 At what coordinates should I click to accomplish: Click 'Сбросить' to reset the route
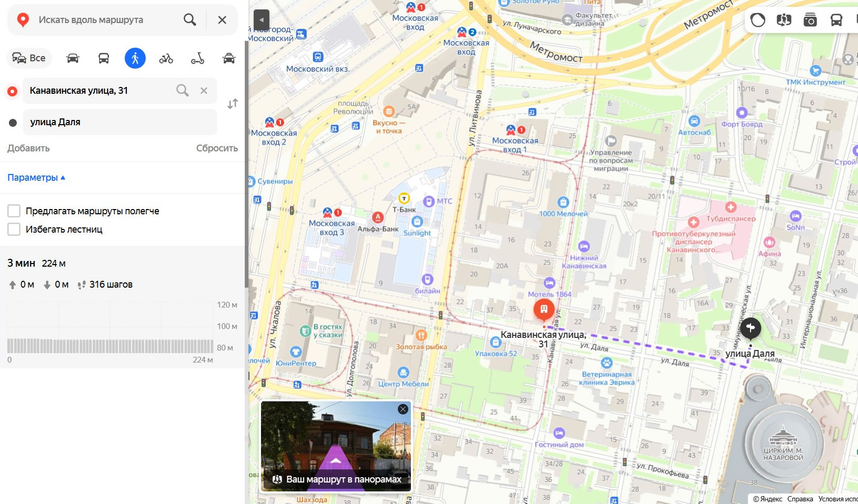click(x=217, y=148)
